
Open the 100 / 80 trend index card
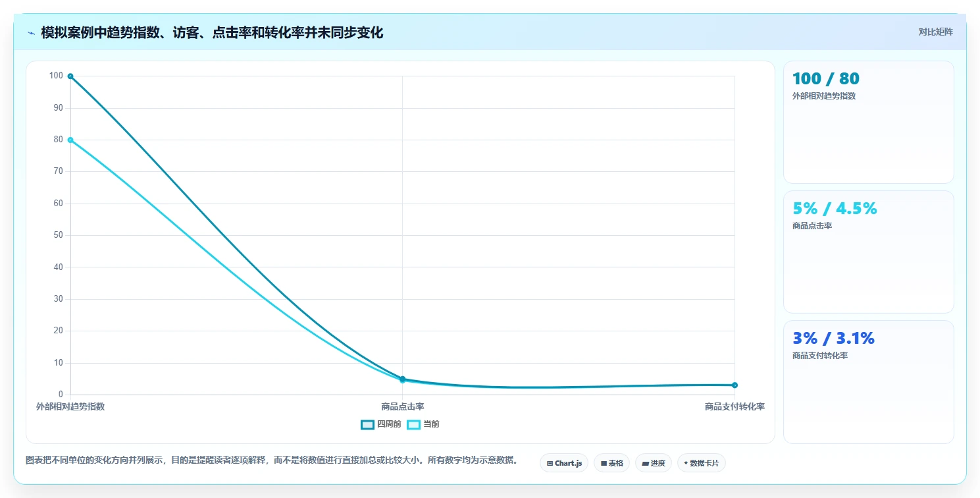click(x=868, y=122)
